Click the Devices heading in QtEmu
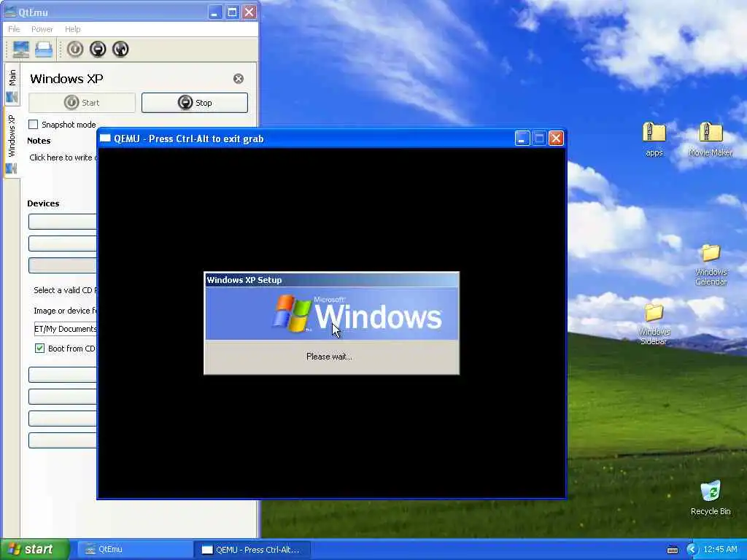The width and height of the screenshot is (747, 560). (x=43, y=203)
